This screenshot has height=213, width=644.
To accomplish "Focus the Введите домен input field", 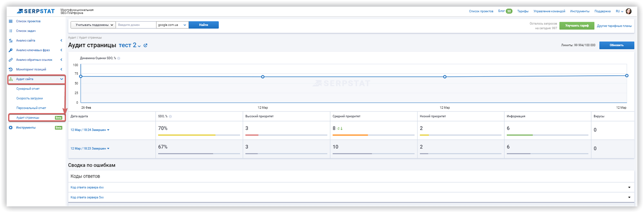I will click(136, 25).
